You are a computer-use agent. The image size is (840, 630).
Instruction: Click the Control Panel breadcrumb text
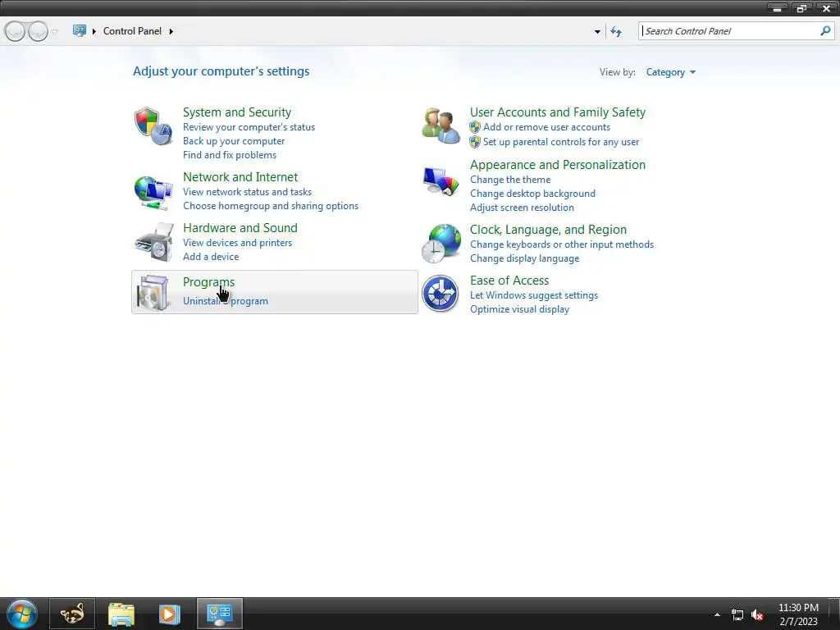coord(132,31)
